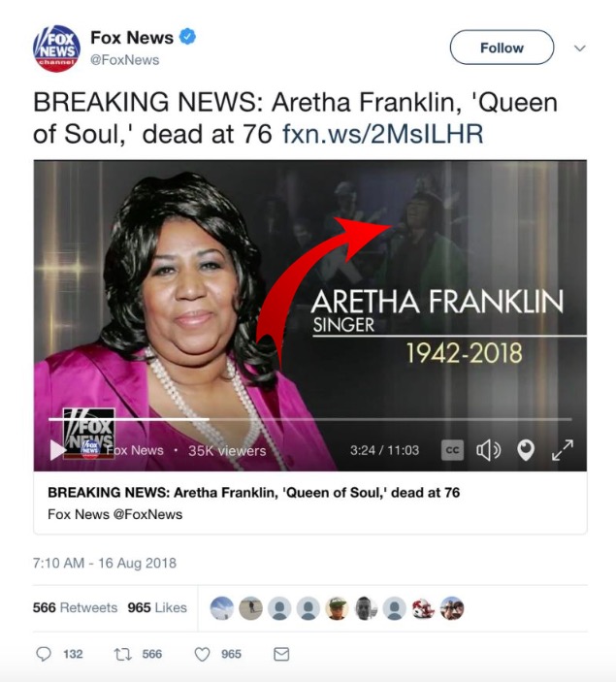Seek along the video progress bar
The height and width of the screenshot is (682, 616).
point(309,419)
